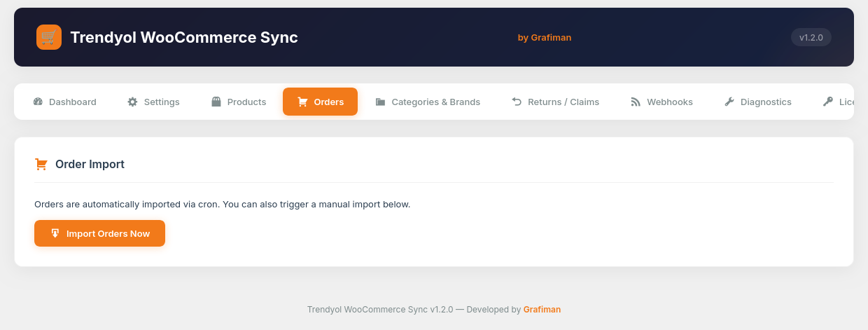Click the Import Orders Now button

pyautogui.click(x=99, y=233)
